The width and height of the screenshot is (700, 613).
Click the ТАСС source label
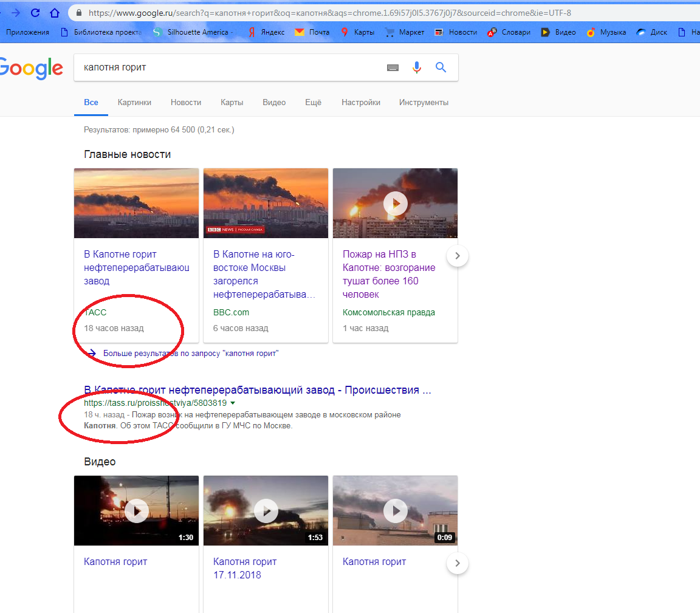[x=95, y=312]
